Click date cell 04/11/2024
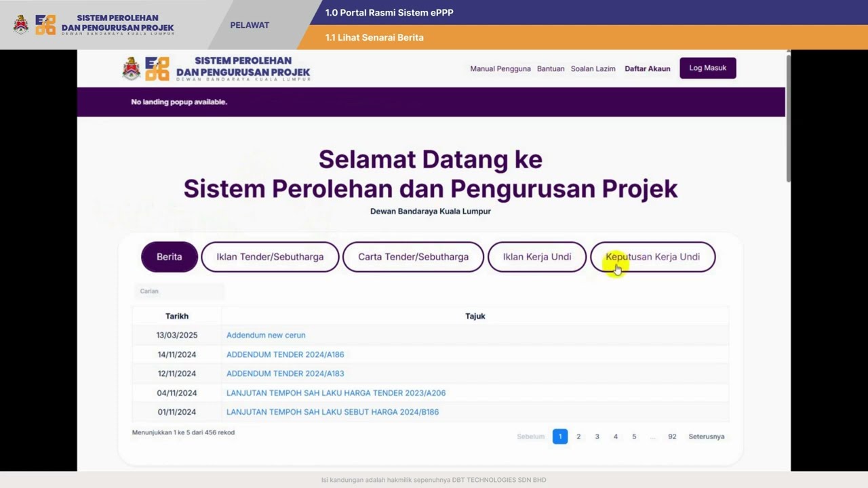Screen dimensions: 868x488 coord(177,393)
